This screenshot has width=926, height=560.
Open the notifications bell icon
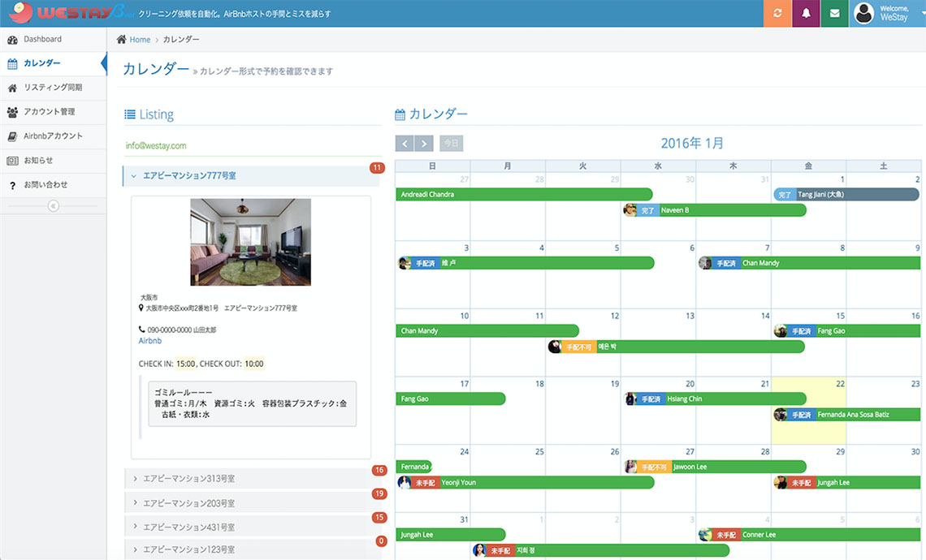point(806,14)
